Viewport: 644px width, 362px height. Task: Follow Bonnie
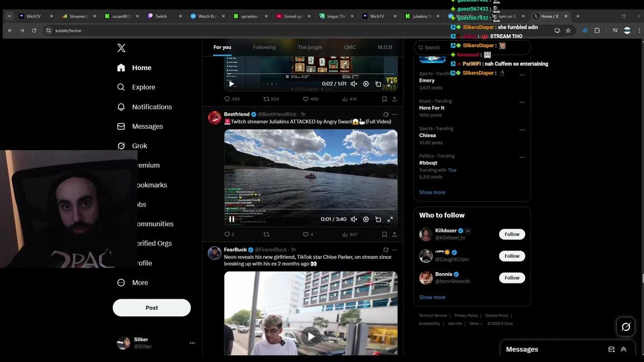(x=512, y=278)
